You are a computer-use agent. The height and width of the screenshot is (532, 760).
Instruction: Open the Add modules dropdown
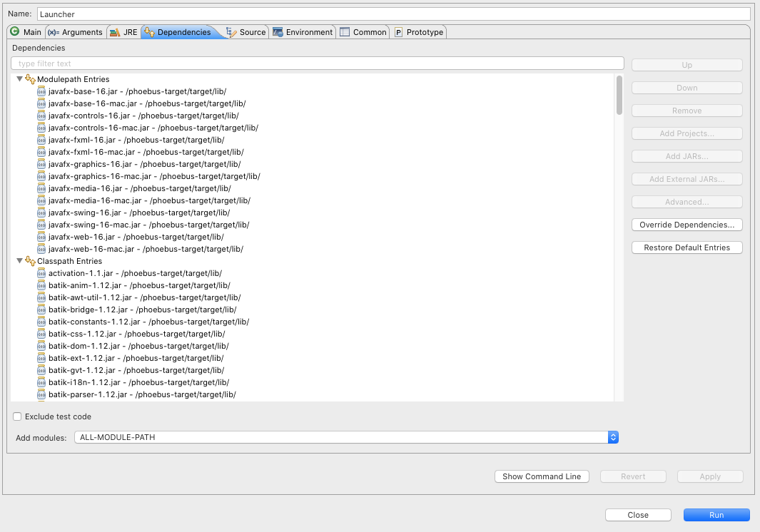tap(612, 437)
